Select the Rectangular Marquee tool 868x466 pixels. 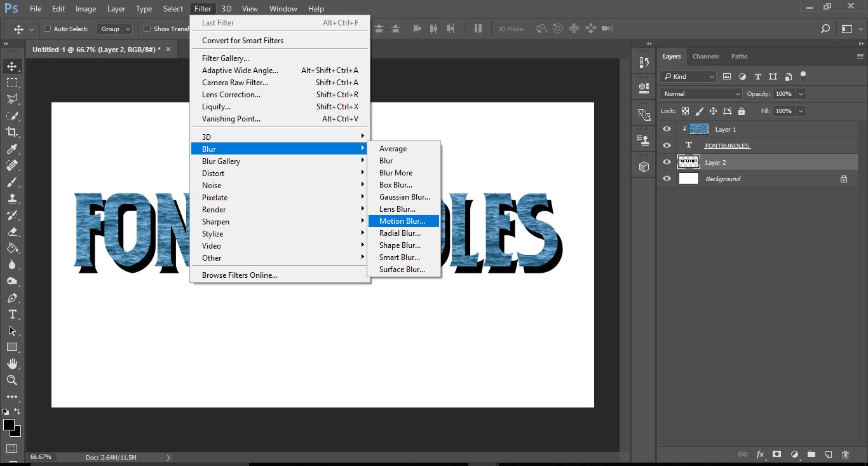pos(12,83)
